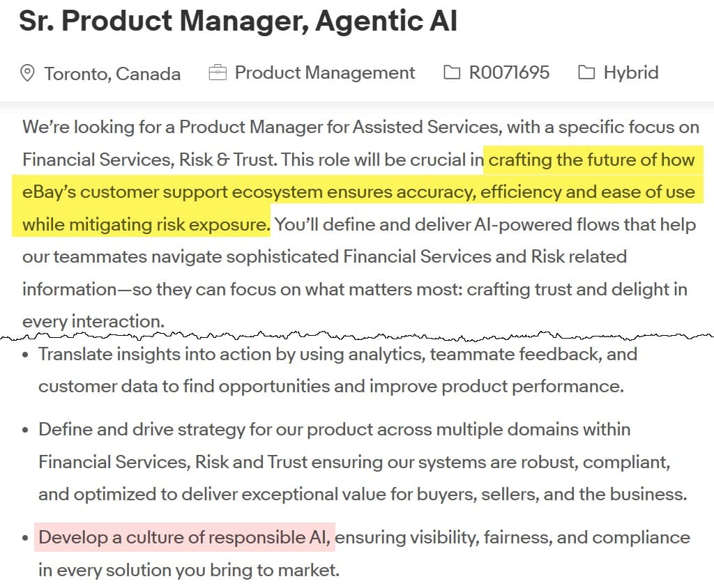Click the location pin icon beside Toronto
Screen dimensions: 714x588
coord(28,73)
